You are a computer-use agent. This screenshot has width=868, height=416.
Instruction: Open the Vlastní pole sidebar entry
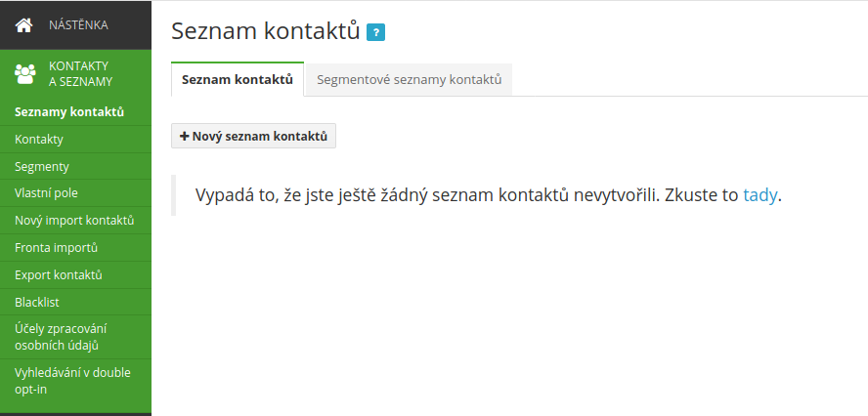click(76, 193)
